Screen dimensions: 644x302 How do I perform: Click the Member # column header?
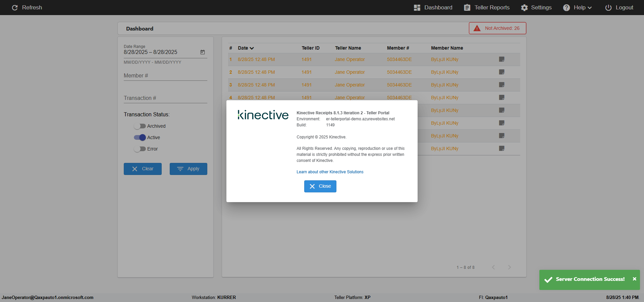pyautogui.click(x=398, y=48)
